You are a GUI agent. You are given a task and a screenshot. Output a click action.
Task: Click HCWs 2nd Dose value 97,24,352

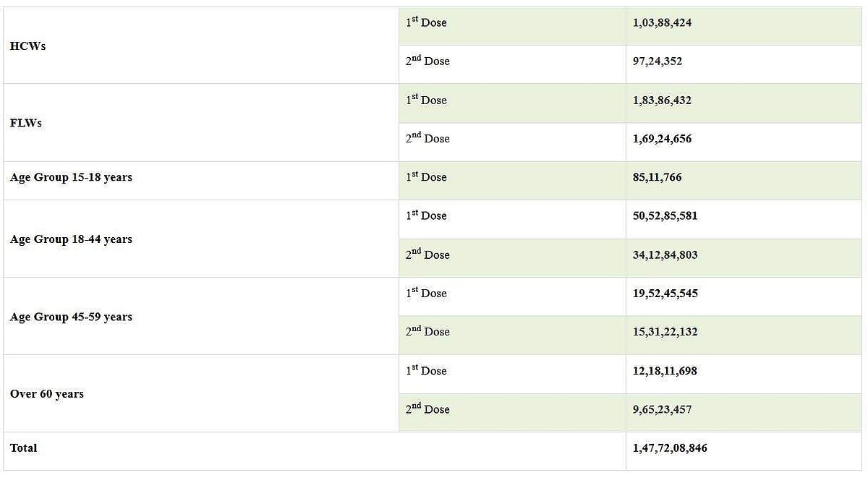click(x=657, y=61)
